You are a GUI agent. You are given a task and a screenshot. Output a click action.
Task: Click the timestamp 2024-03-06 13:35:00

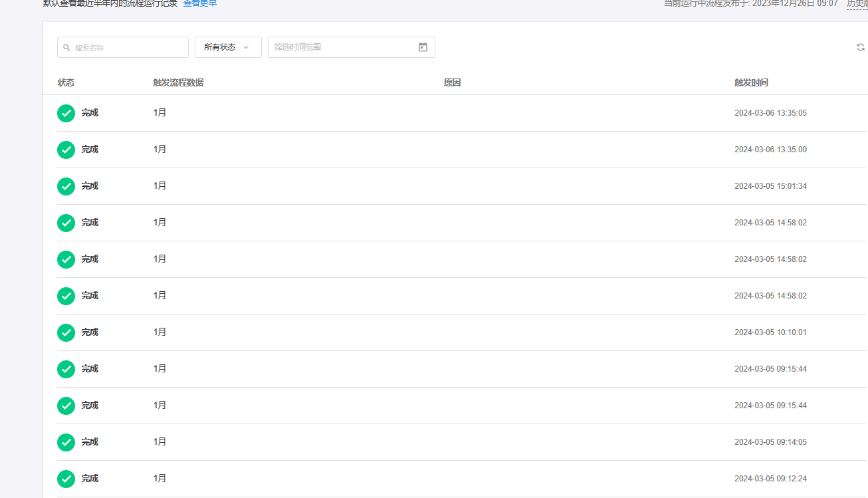tap(770, 150)
